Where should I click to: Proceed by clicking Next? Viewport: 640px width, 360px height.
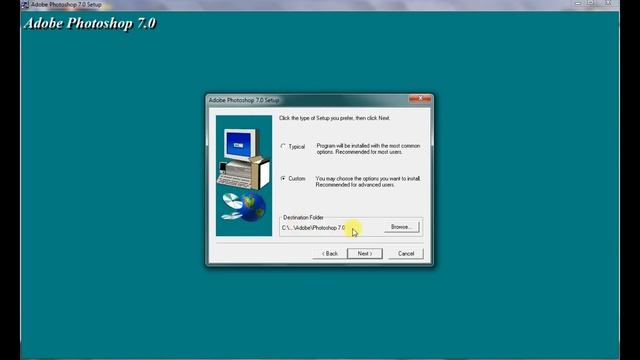(364, 253)
